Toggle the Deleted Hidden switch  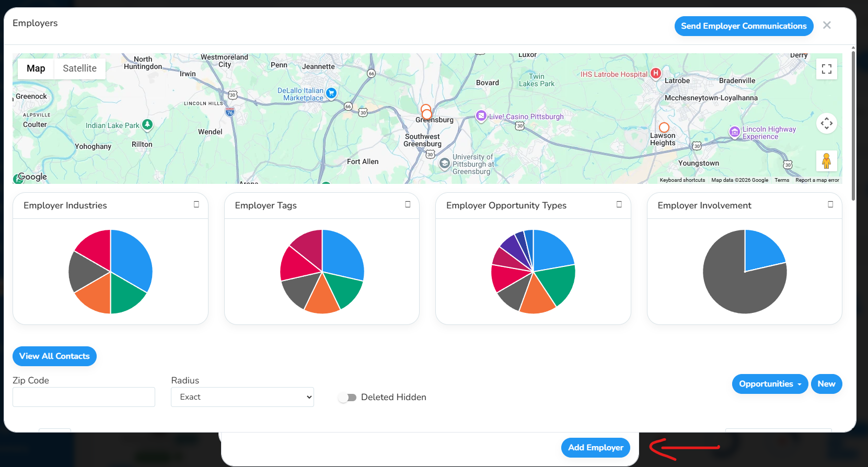pyautogui.click(x=347, y=398)
